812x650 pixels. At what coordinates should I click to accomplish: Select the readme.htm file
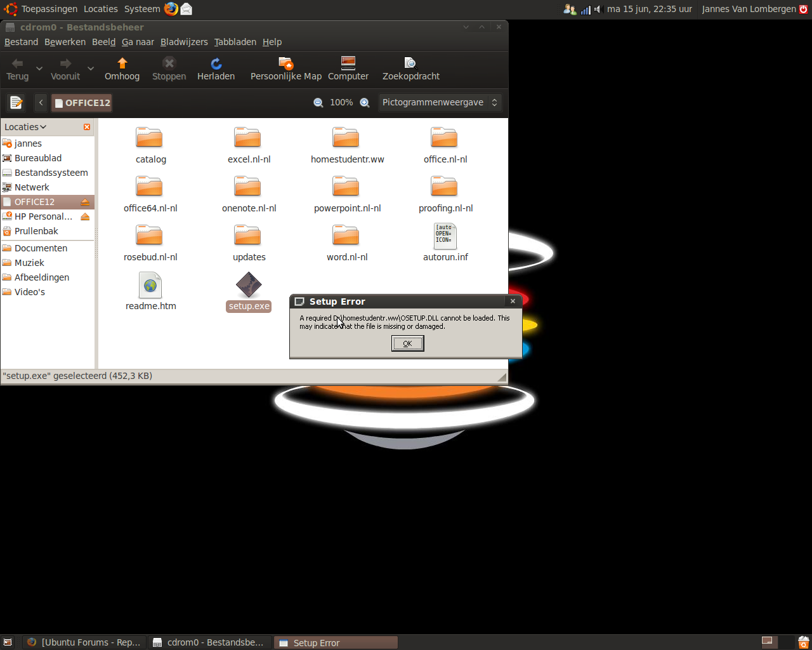pos(150,285)
